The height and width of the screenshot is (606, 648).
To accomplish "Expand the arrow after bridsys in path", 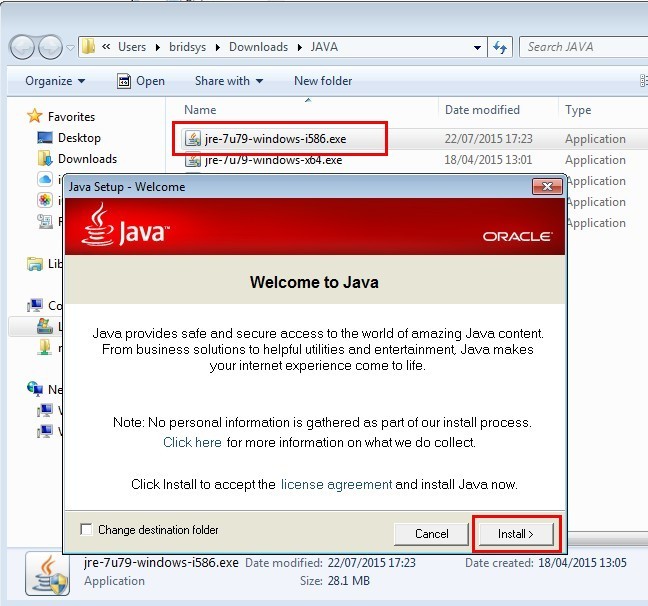I will pyautogui.click(x=217, y=47).
